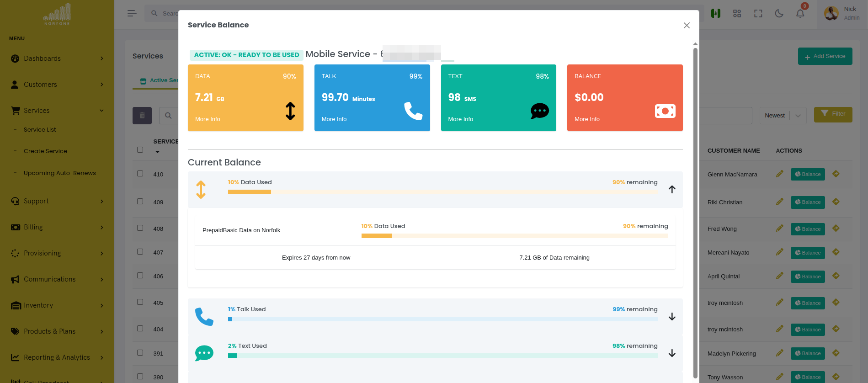Toggle dark mode moon icon
Screen dimensions: 868x383
(779, 14)
